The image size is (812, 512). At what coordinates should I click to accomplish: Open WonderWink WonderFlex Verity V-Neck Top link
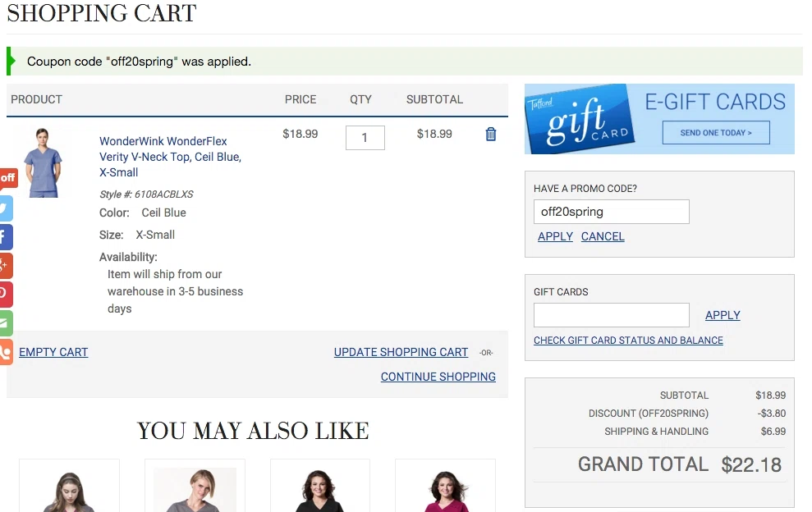[171, 157]
